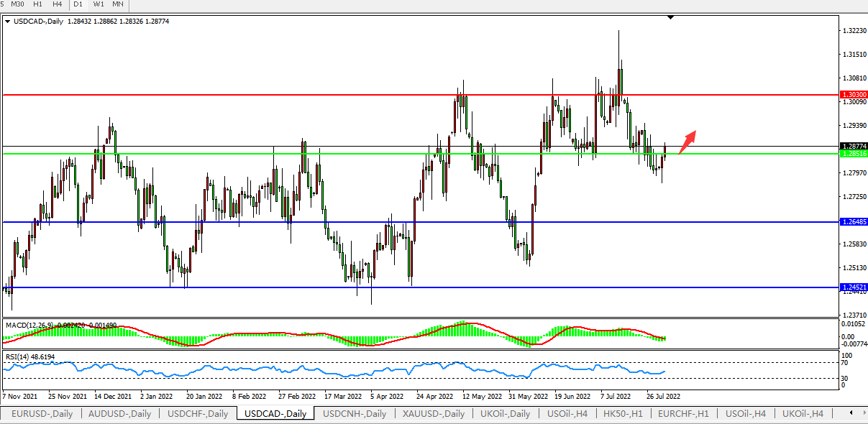Click the green 1.28516 price level label
Image resolution: width=868 pixels, height=424 pixels.
854,154
